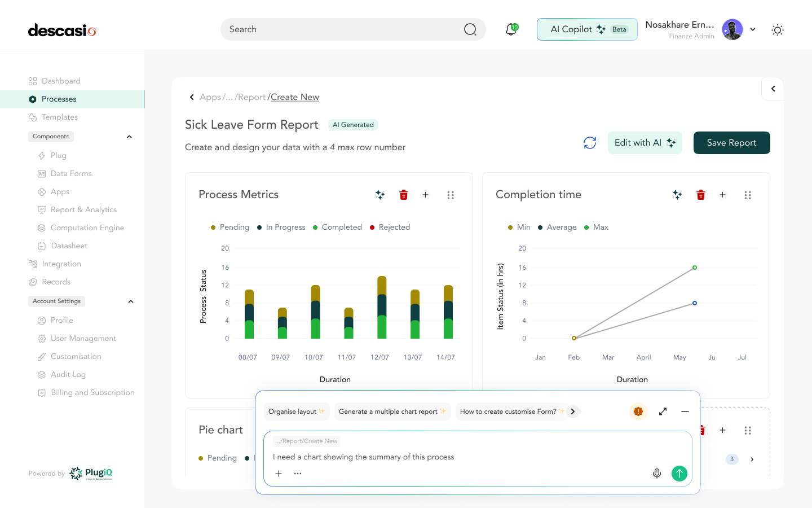The height and width of the screenshot is (508, 812).
Task: Open the profile dropdown for Nosakhare
Action: coord(753,29)
